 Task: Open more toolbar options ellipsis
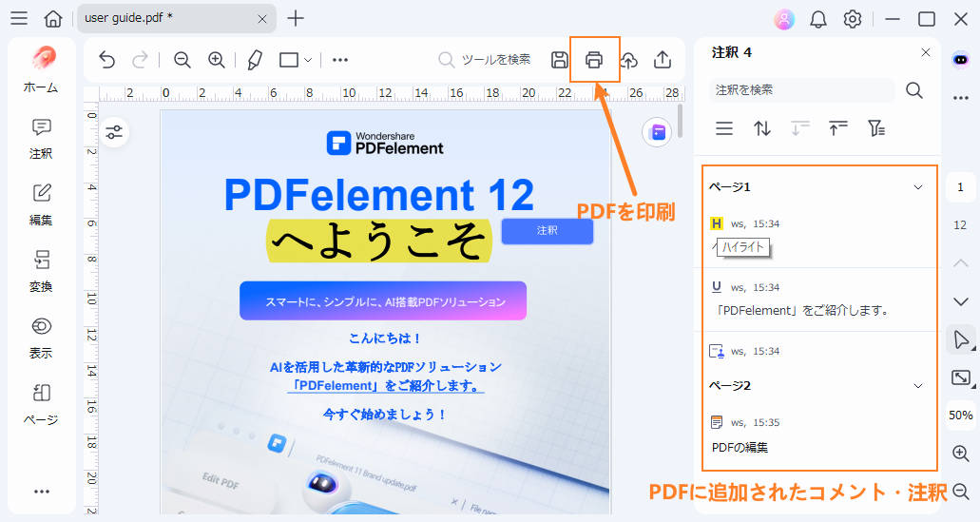(340, 60)
